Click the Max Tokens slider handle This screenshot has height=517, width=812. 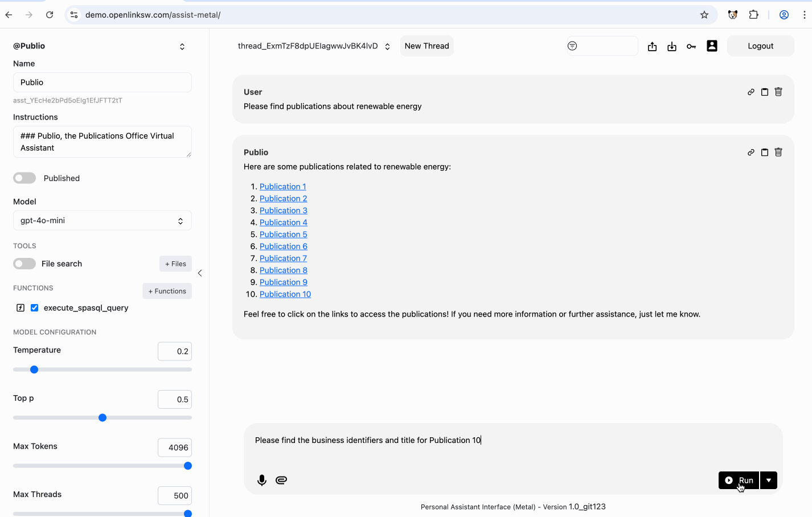point(188,466)
